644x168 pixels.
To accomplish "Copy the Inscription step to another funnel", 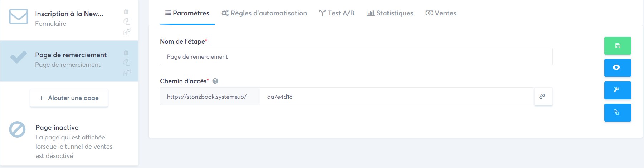I will click(127, 31).
